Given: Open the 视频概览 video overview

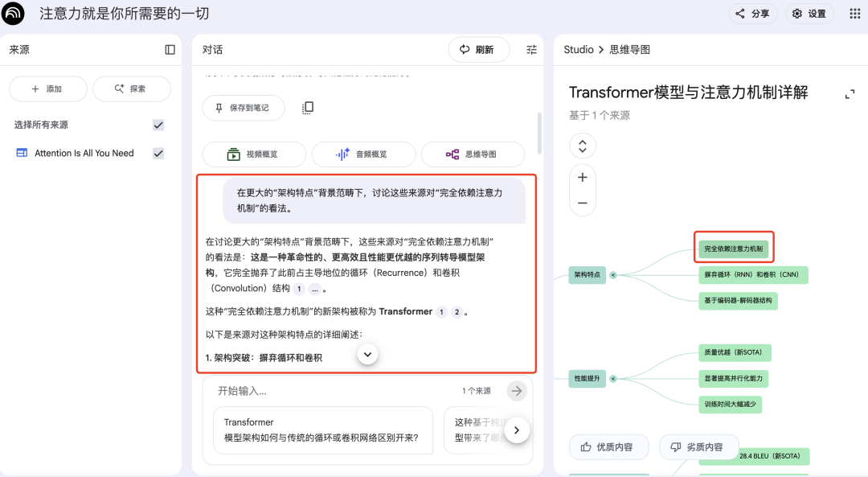Looking at the screenshot, I should tap(254, 154).
